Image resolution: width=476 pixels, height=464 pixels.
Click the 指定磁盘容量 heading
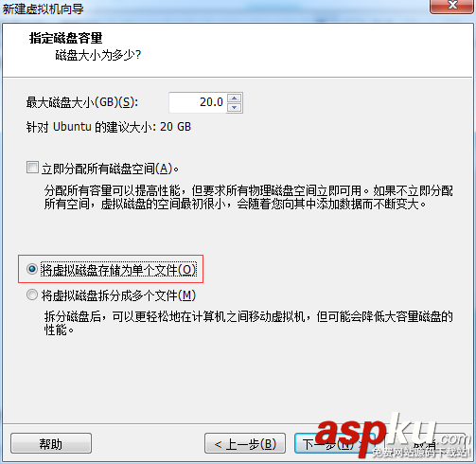tap(66, 38)
